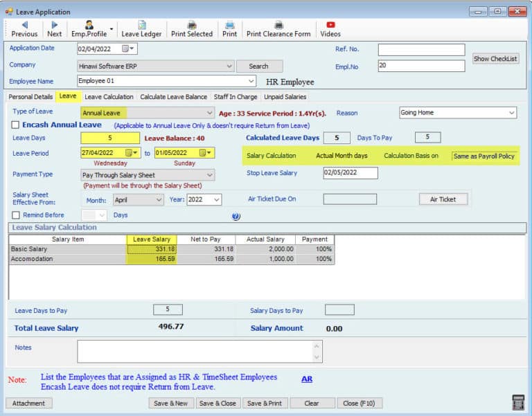Screen dimensions: 532x416
Task: Click Calculated Leave Days field
Action: point(337,138)
